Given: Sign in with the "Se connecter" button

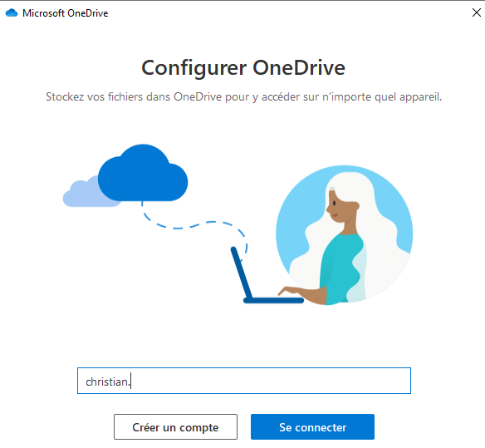Looking at the screenshot, I should (x=313, y=427).
